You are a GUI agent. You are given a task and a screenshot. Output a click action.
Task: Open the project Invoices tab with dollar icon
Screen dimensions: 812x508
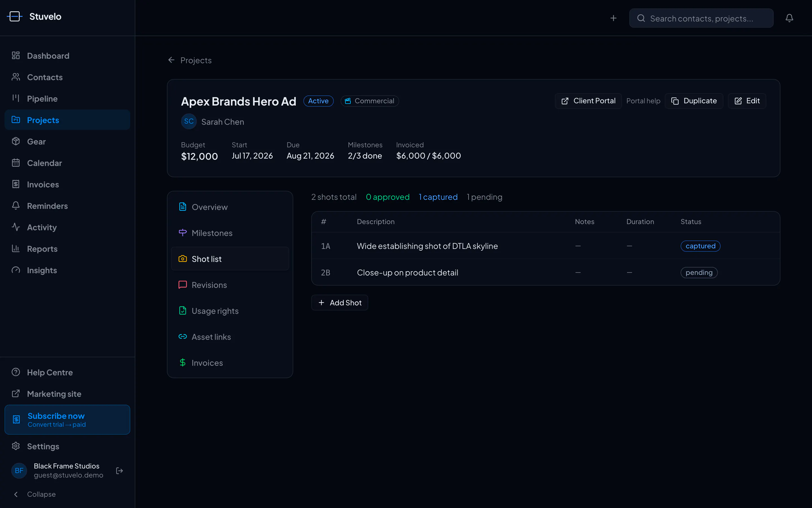[x=230, y=363]
